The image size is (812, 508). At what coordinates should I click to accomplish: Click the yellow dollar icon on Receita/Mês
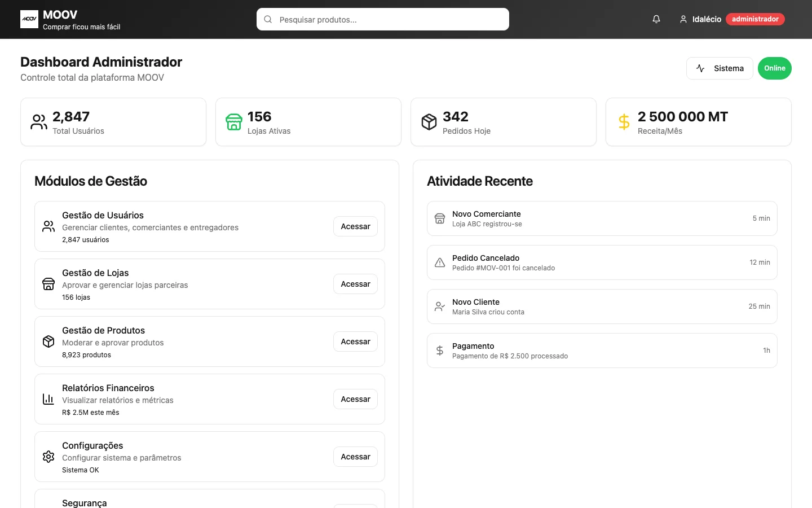(x=624, y=122)
